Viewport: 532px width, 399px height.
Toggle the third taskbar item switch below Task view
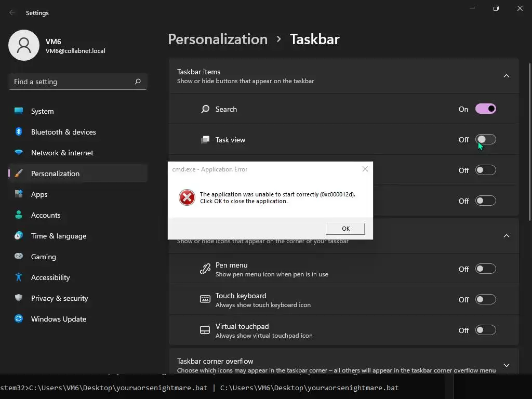[486, 170]
